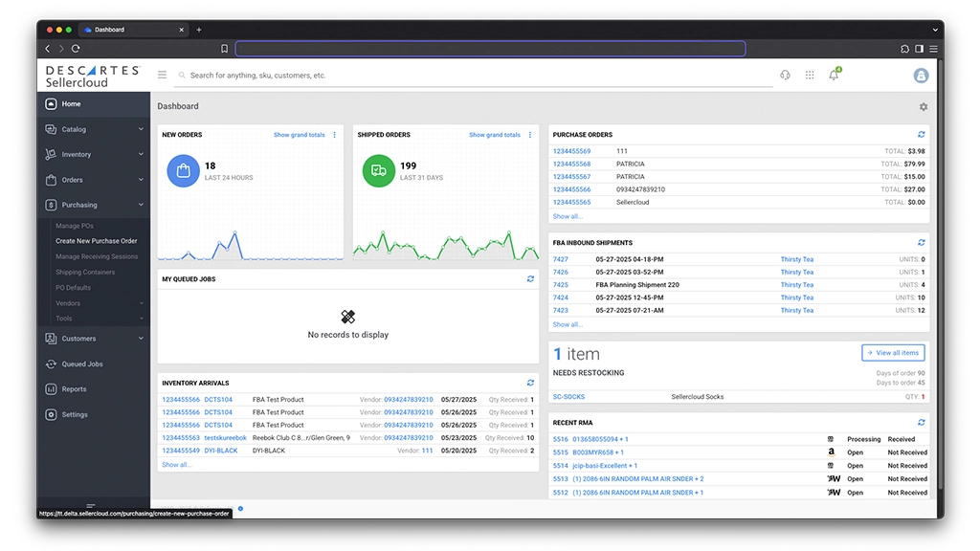Refresh the FBA Inbound Shipments panel
The width and height of the screenshot is (980, 551).
coord(921,242)
